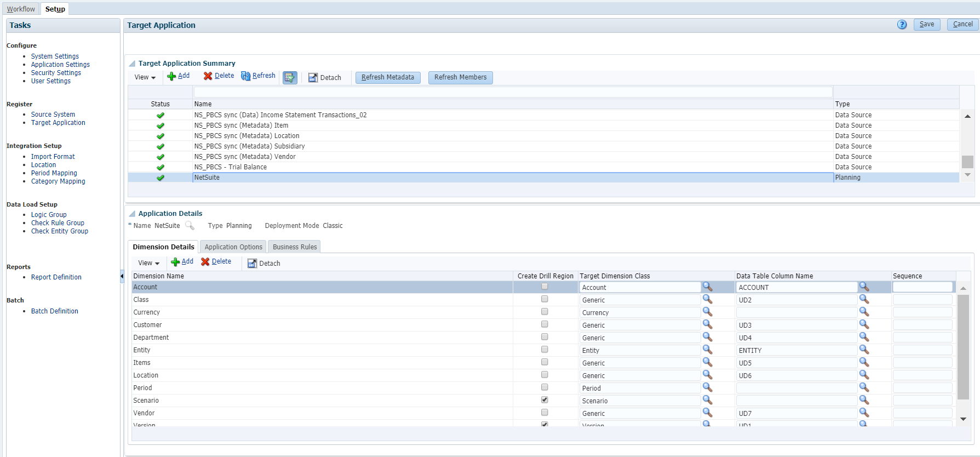This screenshot has height=457, width=980.
Task: Check Create Drill Region for Entity row
Action: pos(545,350)
